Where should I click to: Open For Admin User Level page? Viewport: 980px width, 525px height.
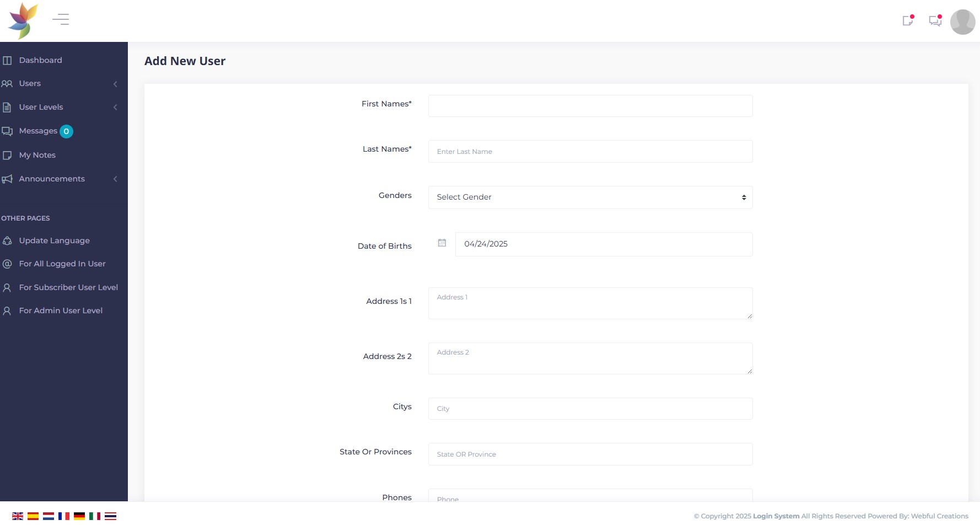61,310
